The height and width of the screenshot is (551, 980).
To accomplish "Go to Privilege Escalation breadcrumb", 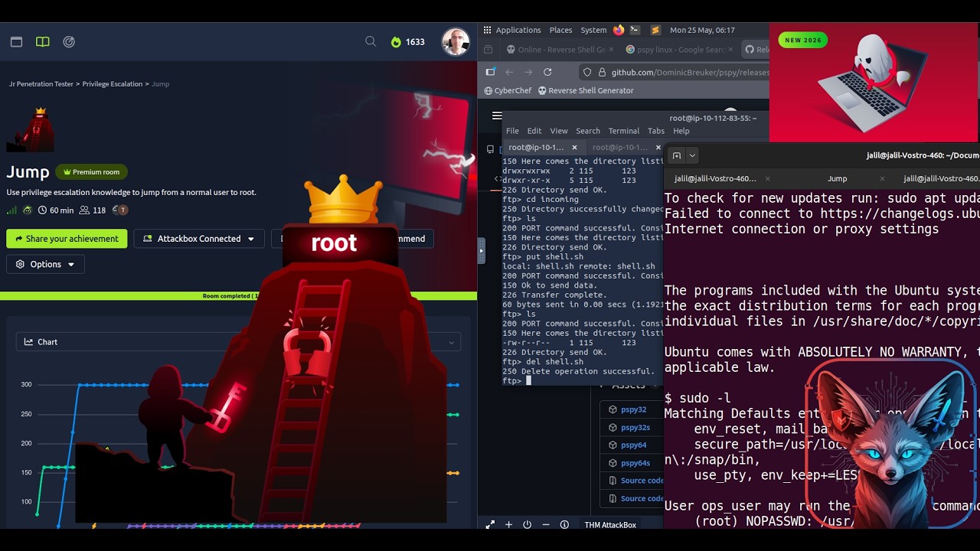I will [113, 83].
